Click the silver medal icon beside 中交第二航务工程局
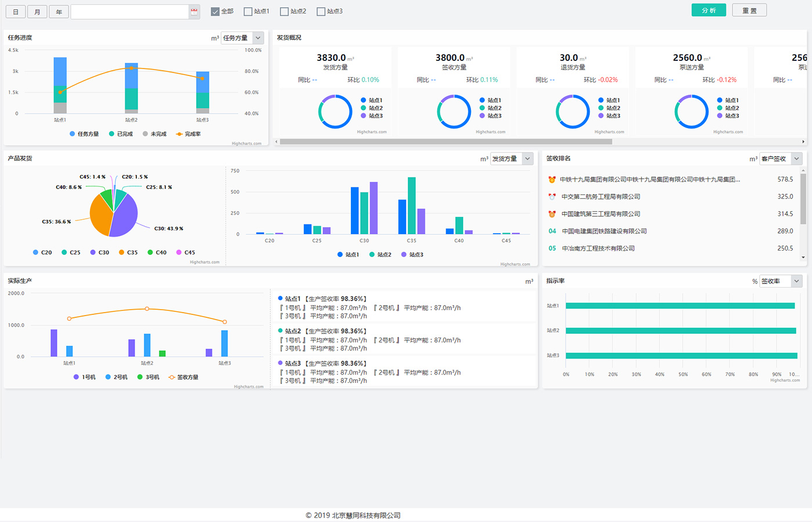 (x=552, y=197)
